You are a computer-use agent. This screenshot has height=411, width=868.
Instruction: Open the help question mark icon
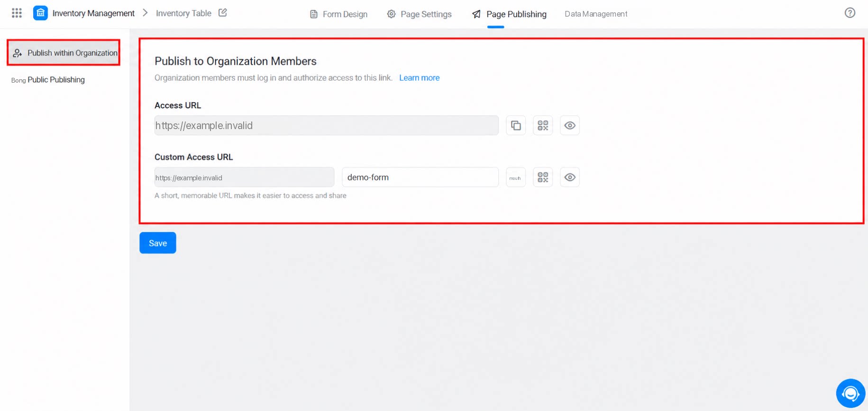(x=850, y=13)
